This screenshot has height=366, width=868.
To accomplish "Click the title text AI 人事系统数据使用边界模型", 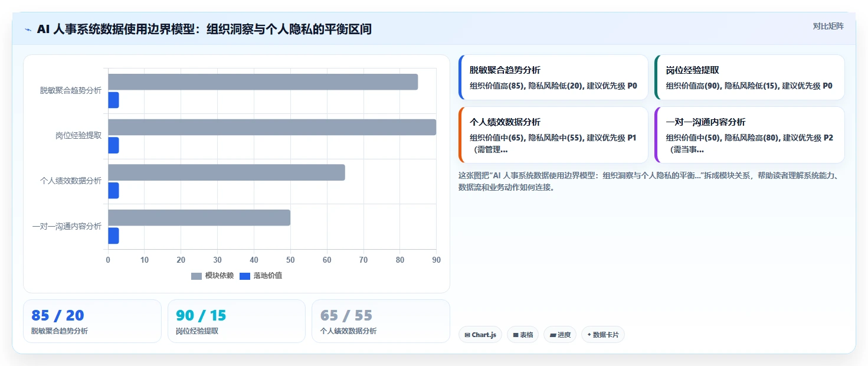I will pyautogui.click(x=116, y=29).
